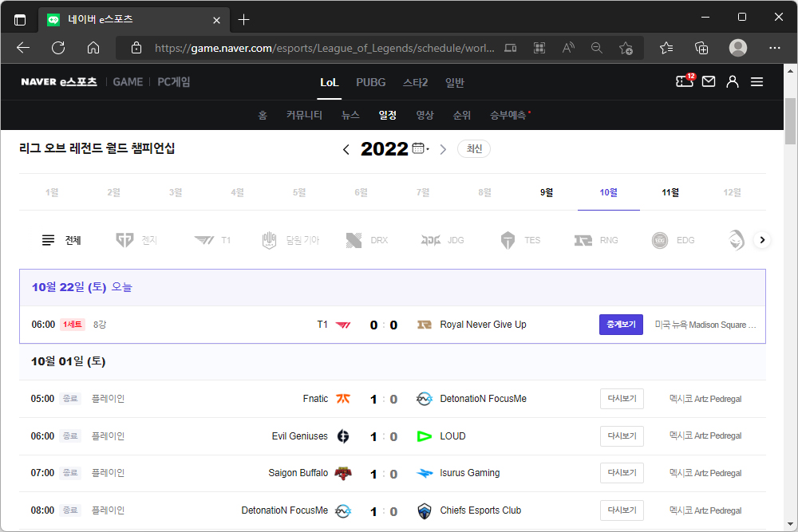798x532 pixels.
Task: Select the 10월 month tab
Action: 608,192
